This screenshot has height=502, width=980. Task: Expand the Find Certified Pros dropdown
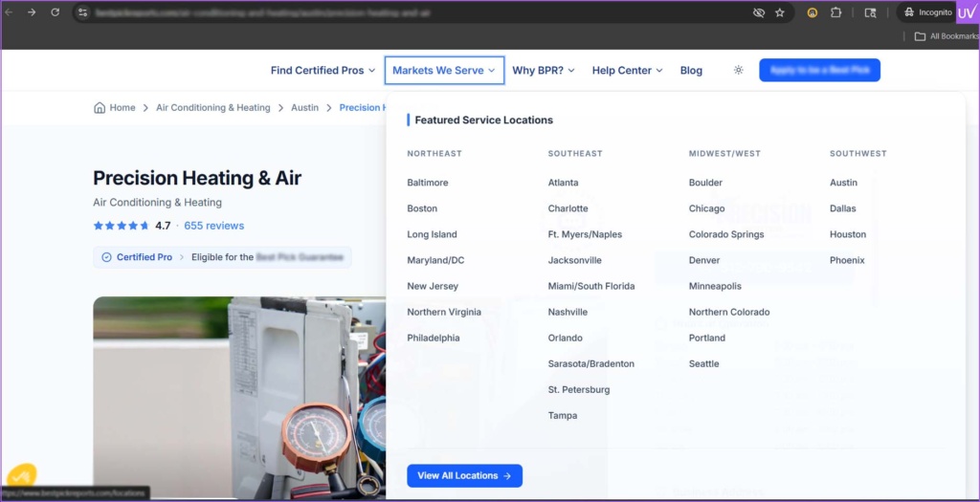pos(323,71)
